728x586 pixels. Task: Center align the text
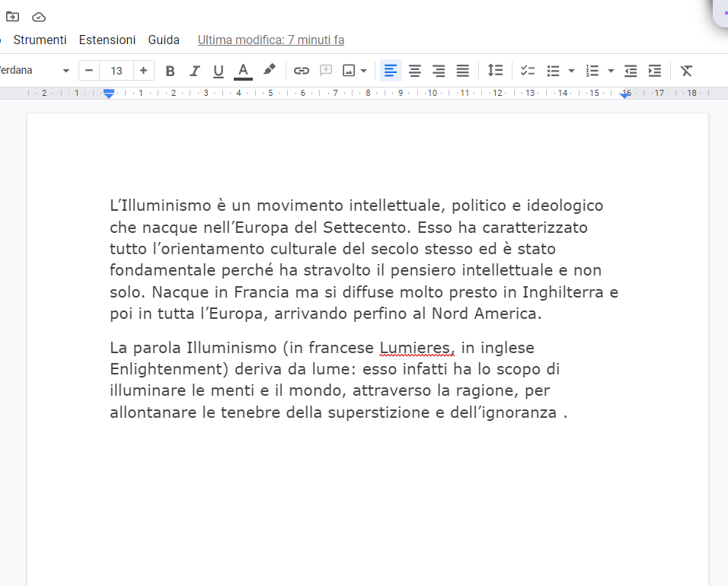pos(415,71)
